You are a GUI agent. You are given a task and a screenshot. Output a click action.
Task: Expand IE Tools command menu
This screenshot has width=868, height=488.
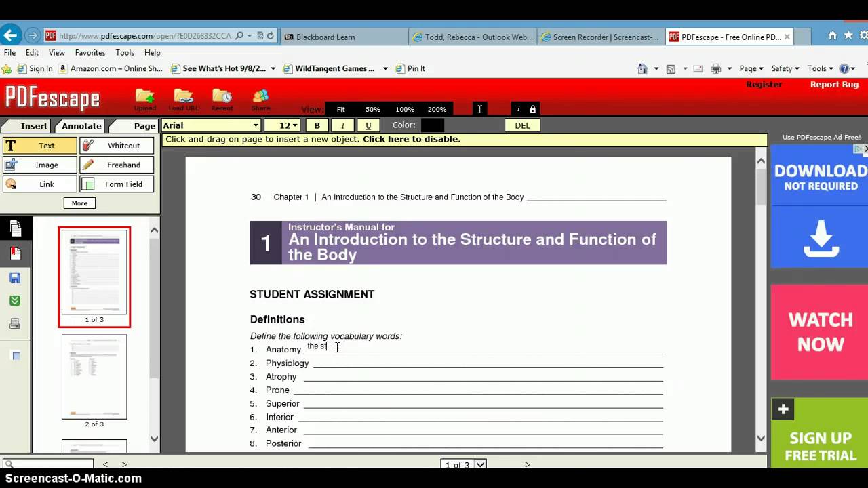[821, 68]
